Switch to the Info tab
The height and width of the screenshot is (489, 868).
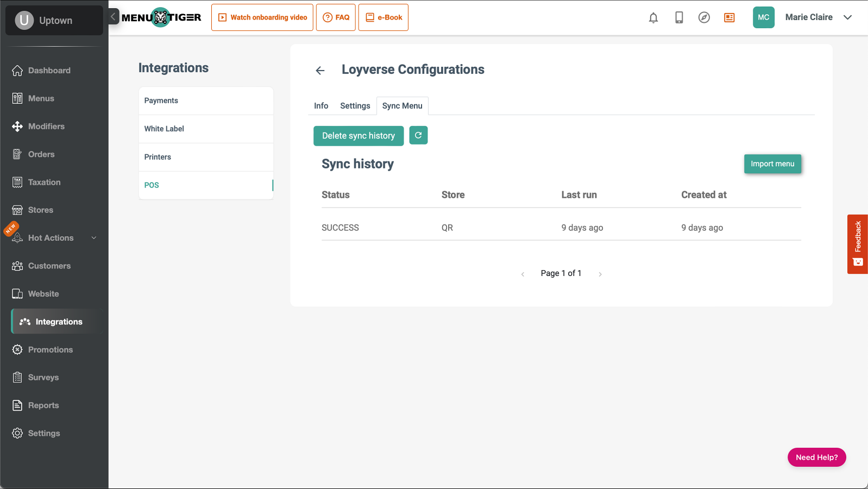click(321, 106)
